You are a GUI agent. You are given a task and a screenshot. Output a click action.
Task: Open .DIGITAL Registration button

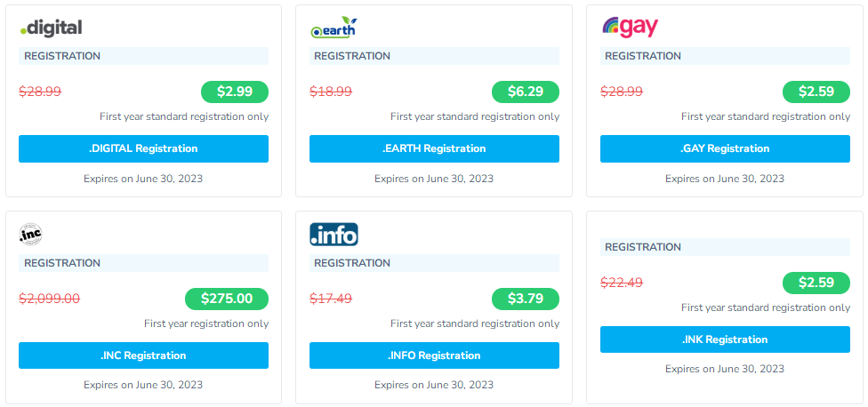pyautogui.click(x=143, y=148)
